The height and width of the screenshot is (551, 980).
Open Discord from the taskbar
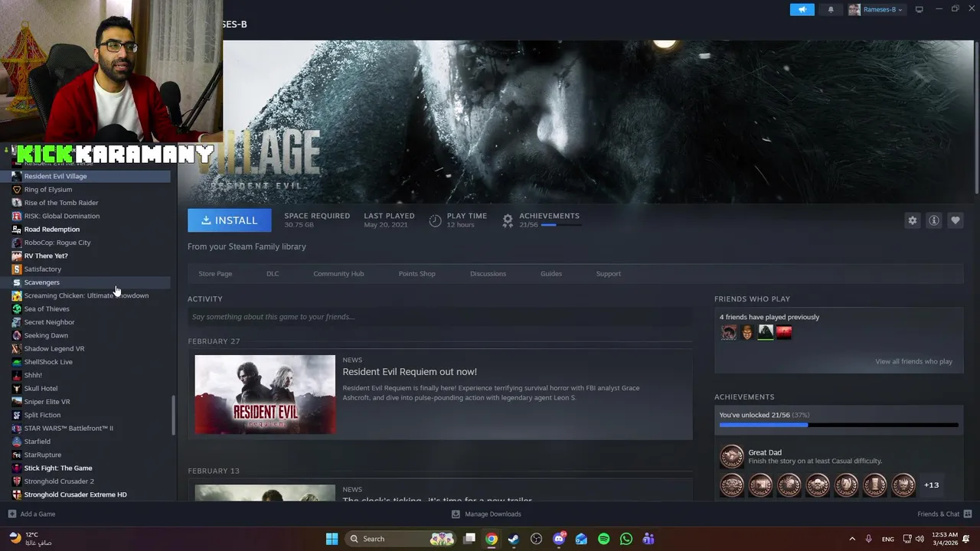(559, 539)
